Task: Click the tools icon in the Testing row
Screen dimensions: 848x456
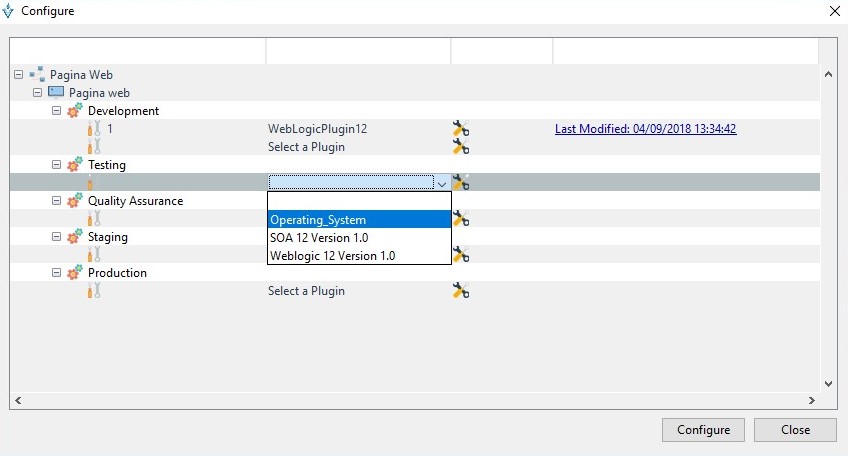Action: [x=460, y=182]
